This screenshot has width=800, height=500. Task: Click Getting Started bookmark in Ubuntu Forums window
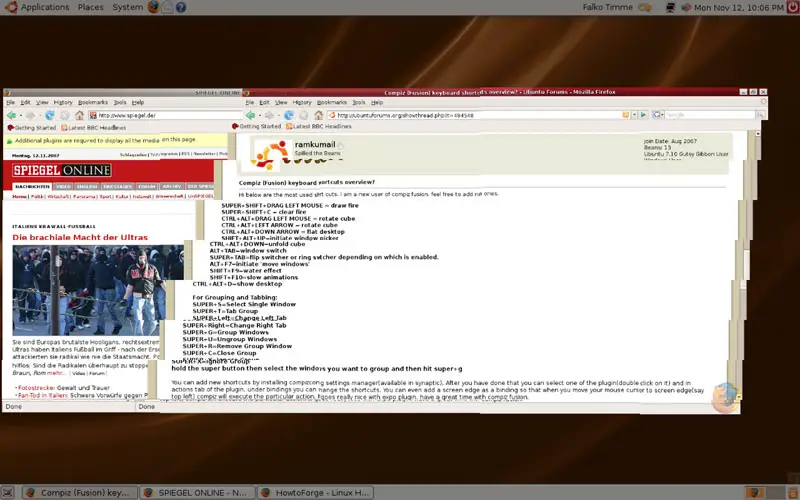coord(257,126)
